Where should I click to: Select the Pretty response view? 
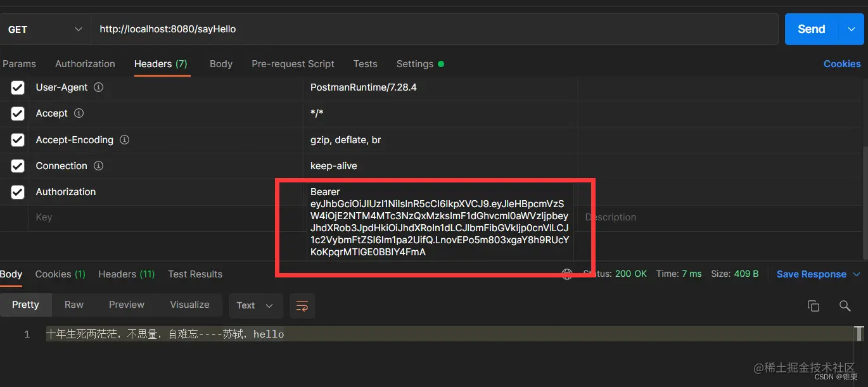click(25, 305)
